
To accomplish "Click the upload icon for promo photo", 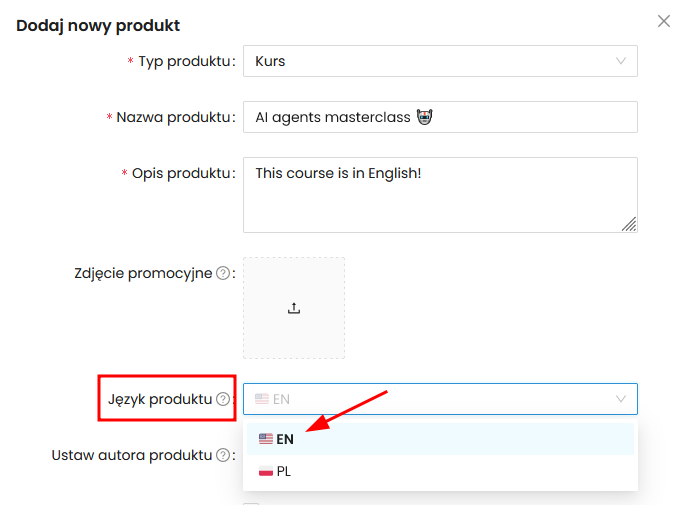I will (x=294, y=308).
